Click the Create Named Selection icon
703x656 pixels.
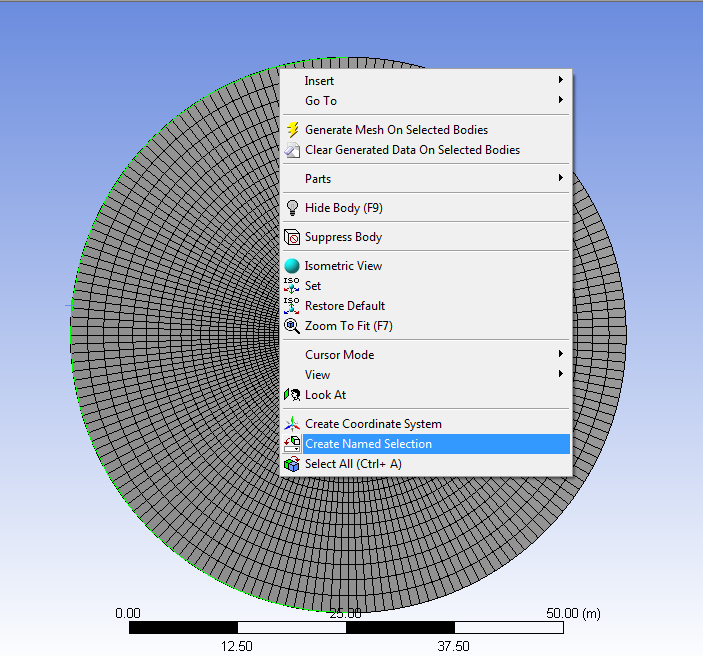[292, 444]
